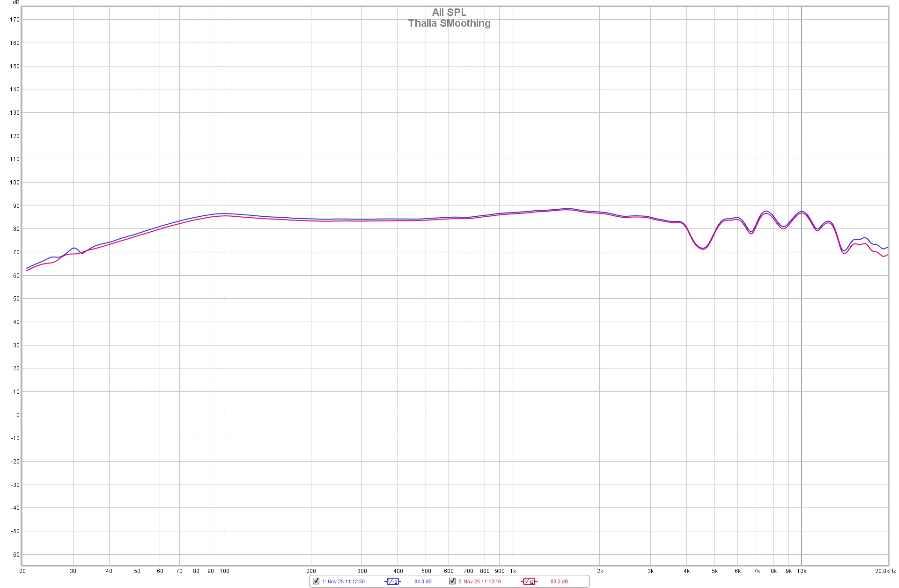899x588 pixels.
Task: Click the curve peak near 7.5 kHz
Action: (766, 212)
